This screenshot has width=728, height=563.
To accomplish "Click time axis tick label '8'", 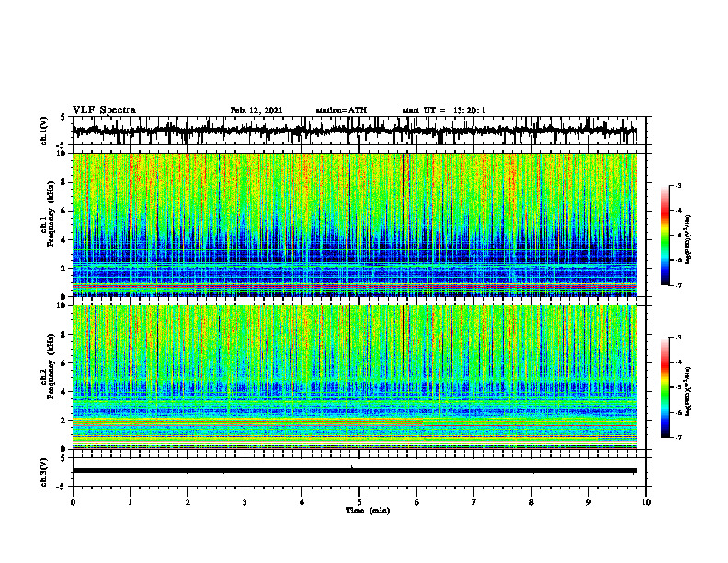I will coord(531,502).
